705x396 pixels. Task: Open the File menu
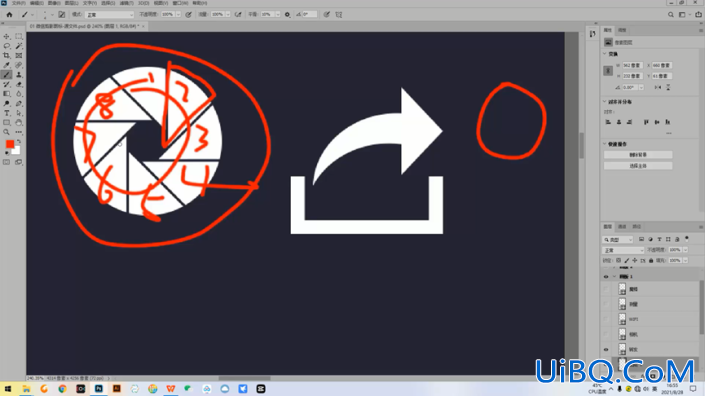coord(18,3)
